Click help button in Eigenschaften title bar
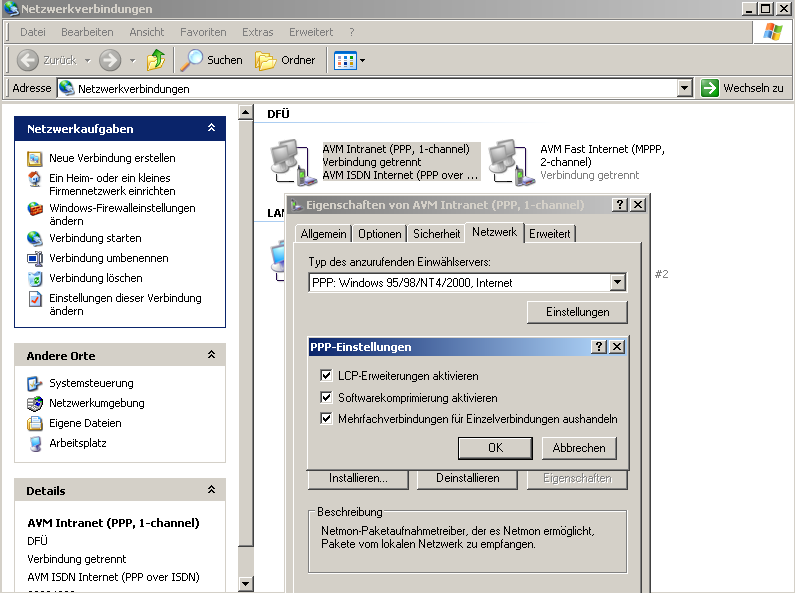795x593 pixels. [620, 205]
